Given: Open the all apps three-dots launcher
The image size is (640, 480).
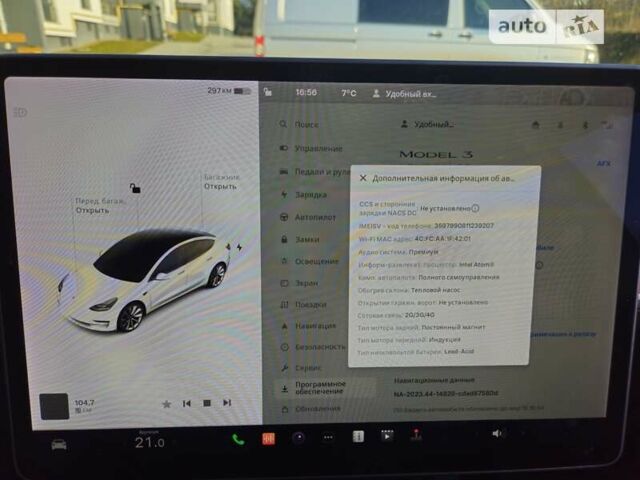Looking at the screenshot, I should [x=328, y=437].
